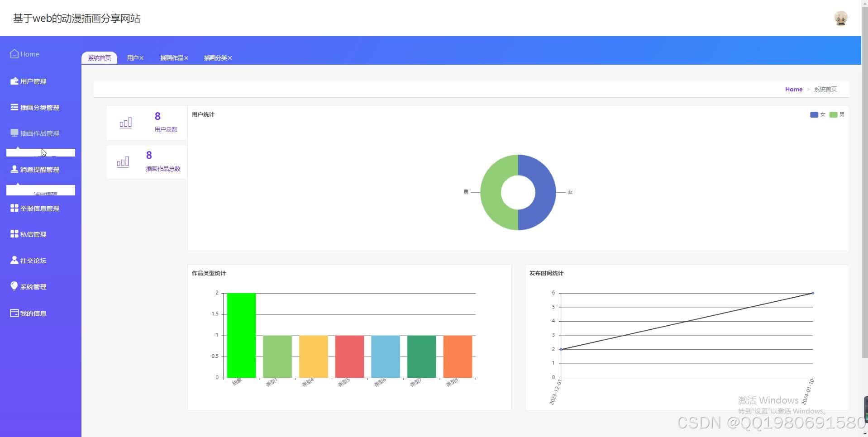Screen dimensions: 868x437
Task: Toggle the 男 legend in 用户统计
Action: [837, 114]
